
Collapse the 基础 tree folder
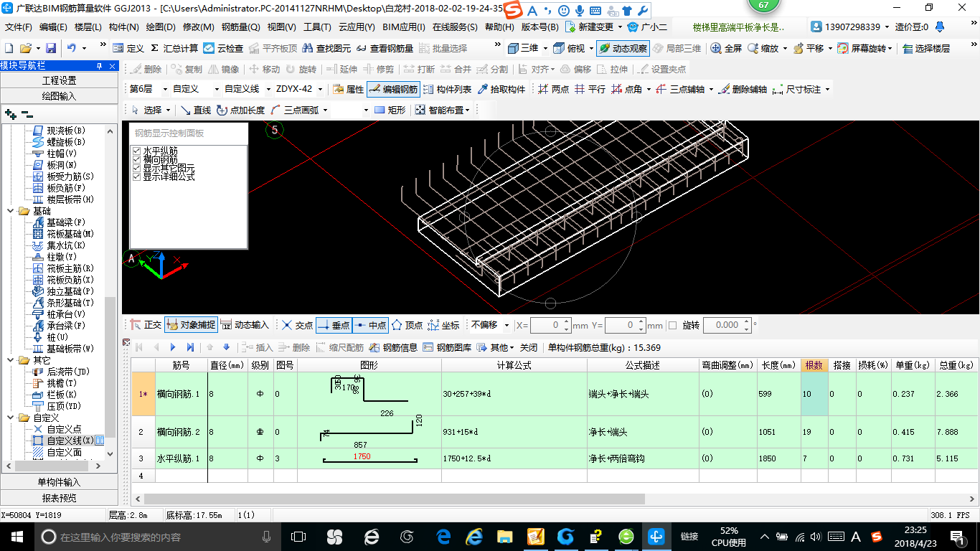coord(11,211)
